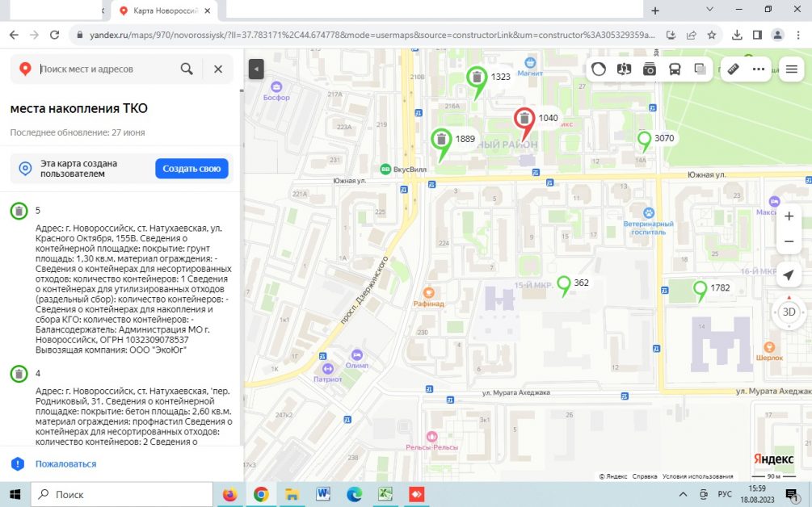812x507 pixels.
Task: Toggle 3D map view
Action: [x=789, y=312]
